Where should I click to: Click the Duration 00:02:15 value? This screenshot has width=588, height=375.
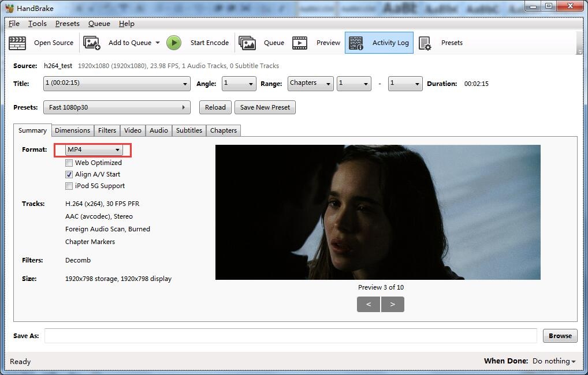[x=477, y=84]
